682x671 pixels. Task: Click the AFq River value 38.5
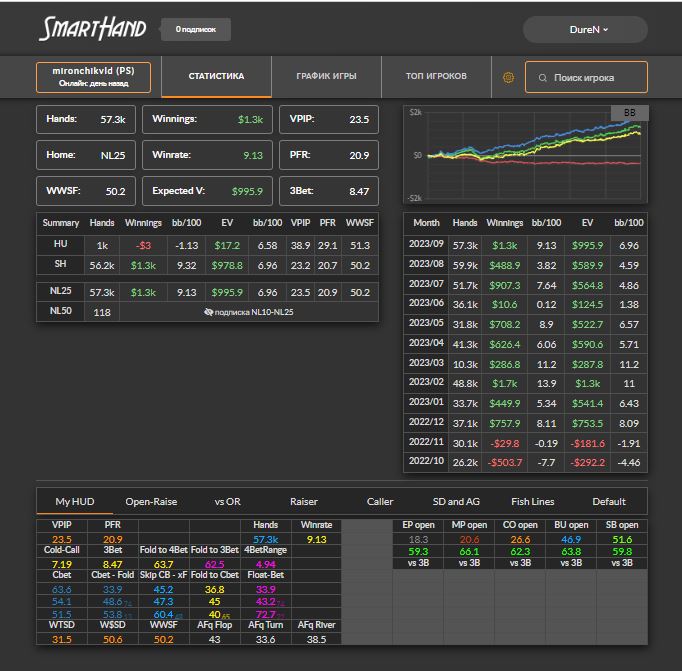(316, 639)
